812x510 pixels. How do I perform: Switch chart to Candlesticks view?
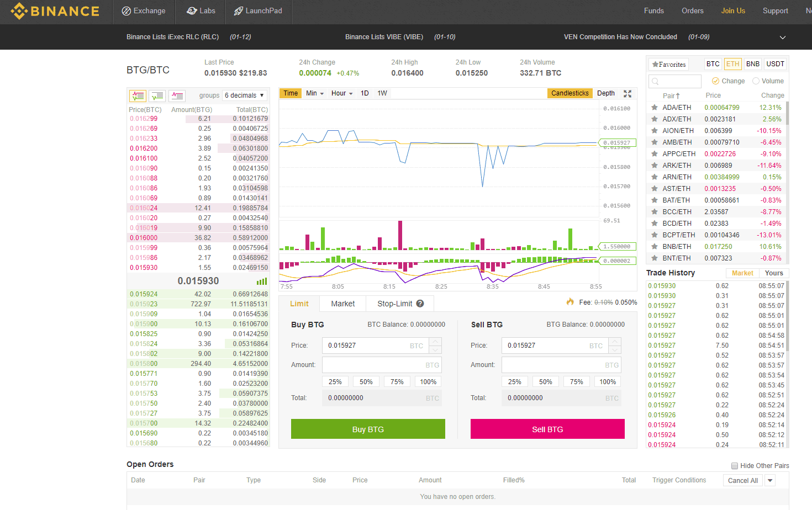(x=570, y=93)
